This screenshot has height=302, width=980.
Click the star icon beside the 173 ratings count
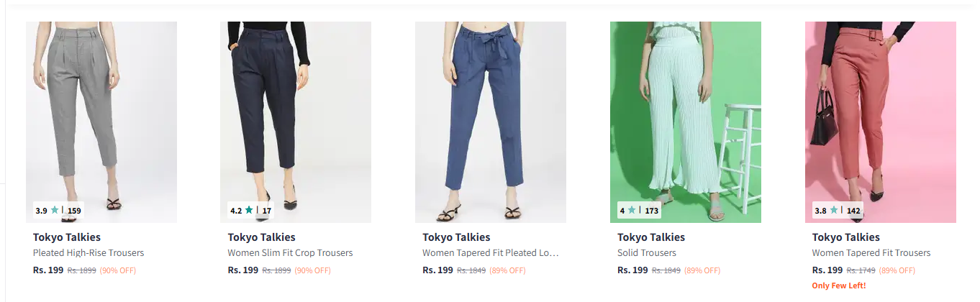point(632,211)
